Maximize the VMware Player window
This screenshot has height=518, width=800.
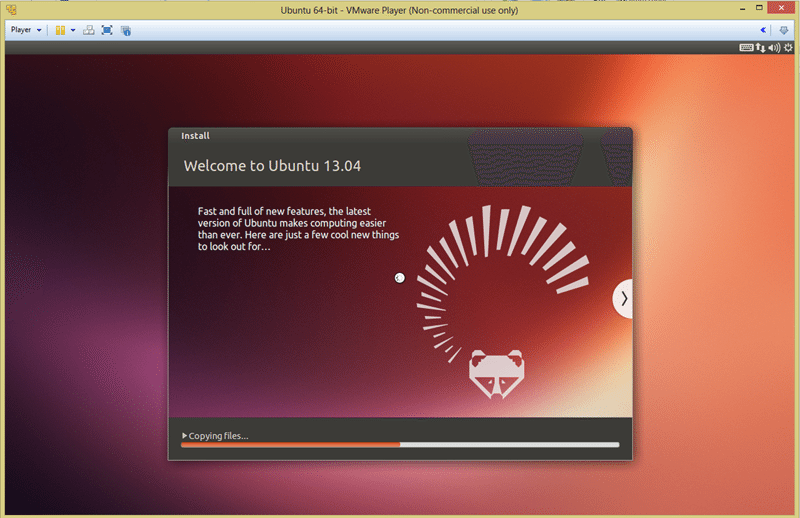coord(759,8)
